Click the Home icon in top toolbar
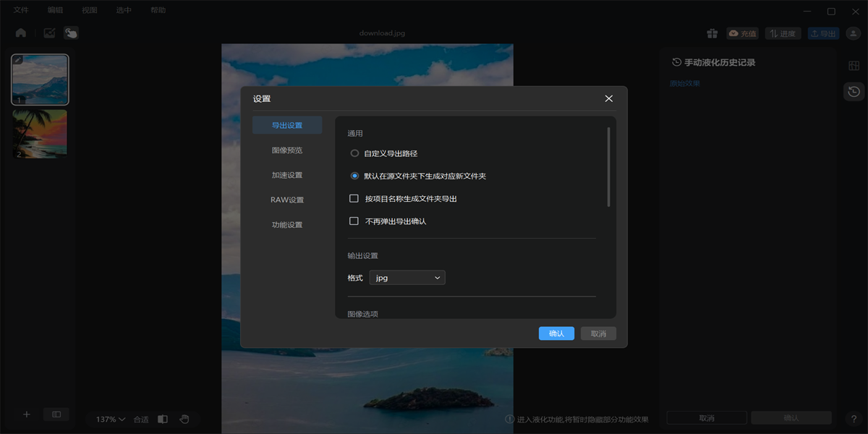Screen dimensions: 868x434 click(21, 33)
